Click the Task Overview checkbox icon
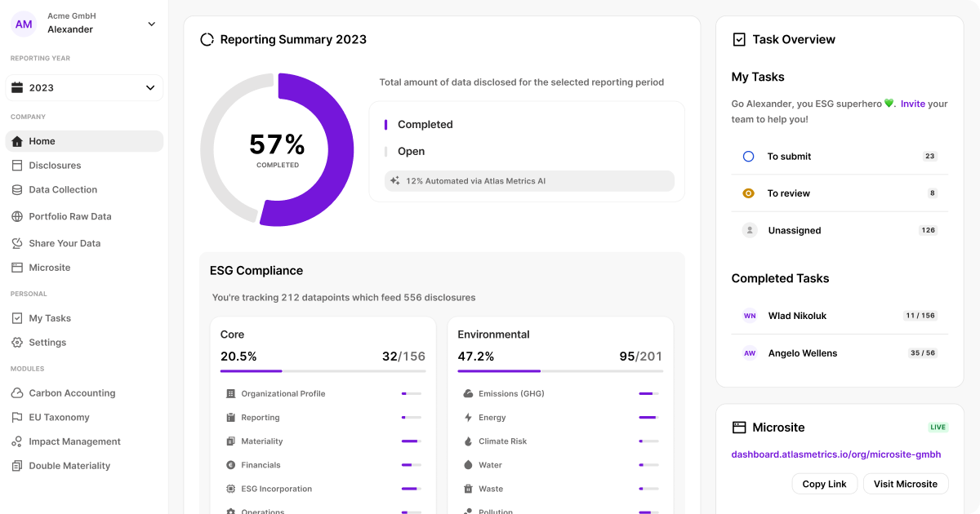The height and width of the screenshot is (514, 980). tap(739, 39)
